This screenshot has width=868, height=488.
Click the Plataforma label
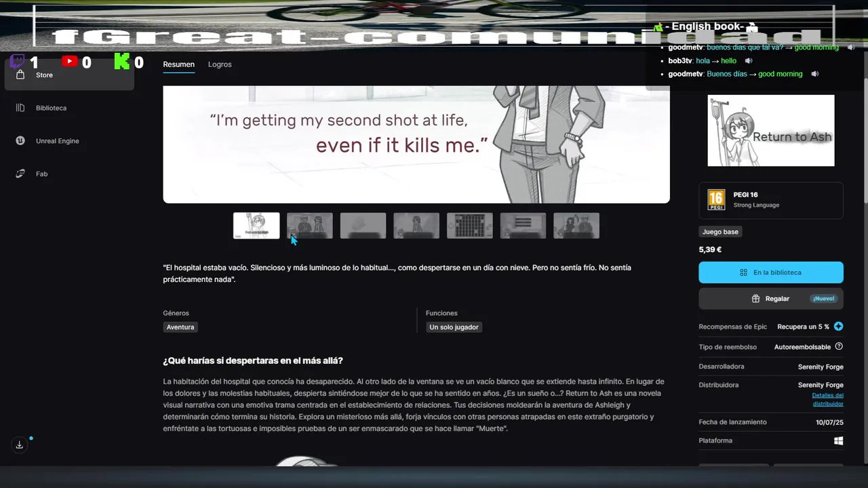click(715, 441)
